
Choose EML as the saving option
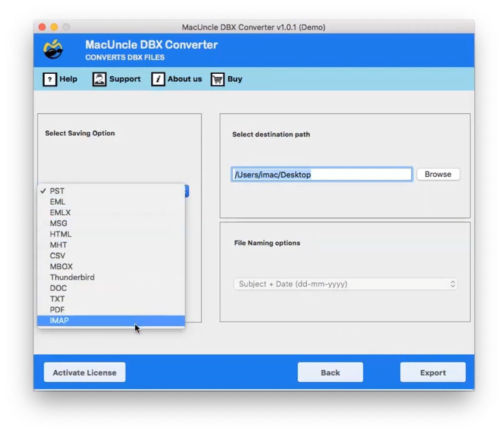(58, 201)
